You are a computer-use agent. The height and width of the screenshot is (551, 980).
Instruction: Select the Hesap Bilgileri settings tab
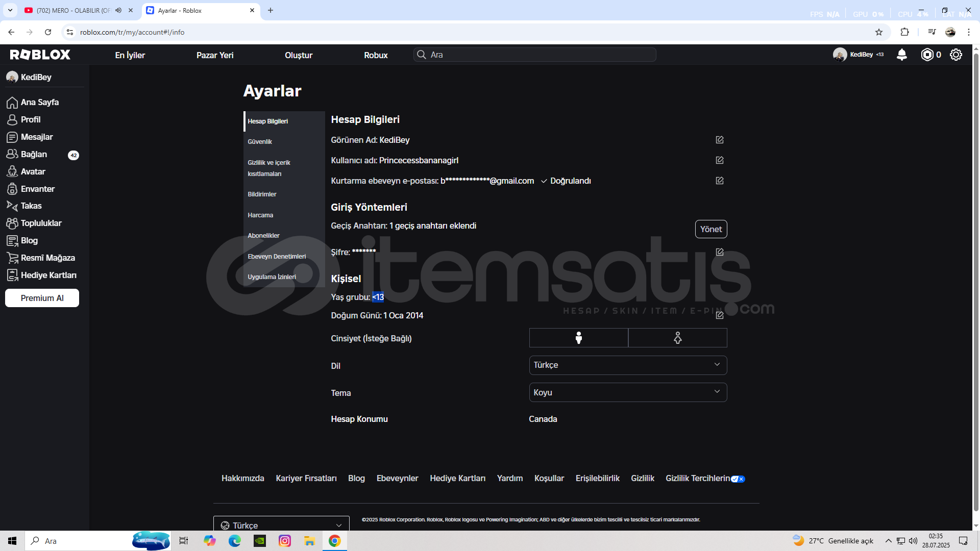tap(284, 121)
